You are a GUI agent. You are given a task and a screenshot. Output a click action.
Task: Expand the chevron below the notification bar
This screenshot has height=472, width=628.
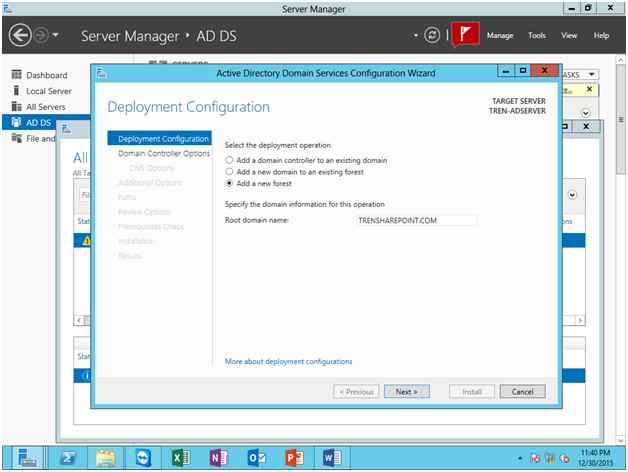coord(586,113)
